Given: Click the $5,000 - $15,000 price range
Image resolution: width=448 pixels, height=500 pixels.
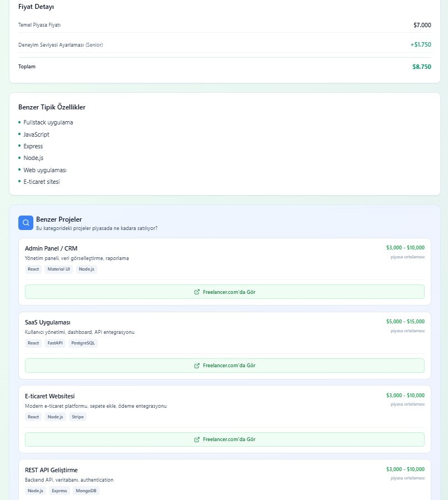Looking at the screenshot, I should point(405,322).
